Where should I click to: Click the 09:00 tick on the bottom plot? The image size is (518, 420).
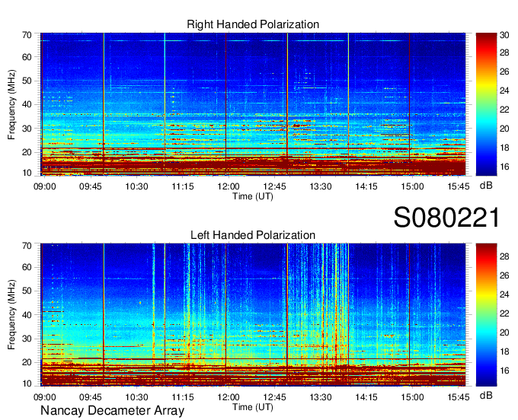click(x=45, y=397)
